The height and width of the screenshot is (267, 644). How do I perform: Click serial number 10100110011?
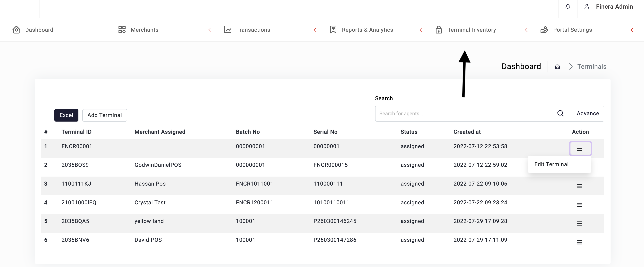click(x=331, y=202)
